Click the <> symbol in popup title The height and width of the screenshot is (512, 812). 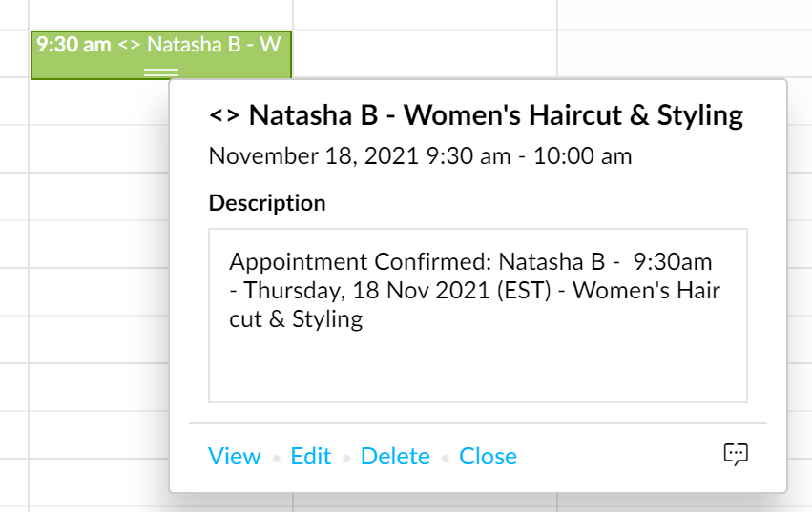pos(223,116)
